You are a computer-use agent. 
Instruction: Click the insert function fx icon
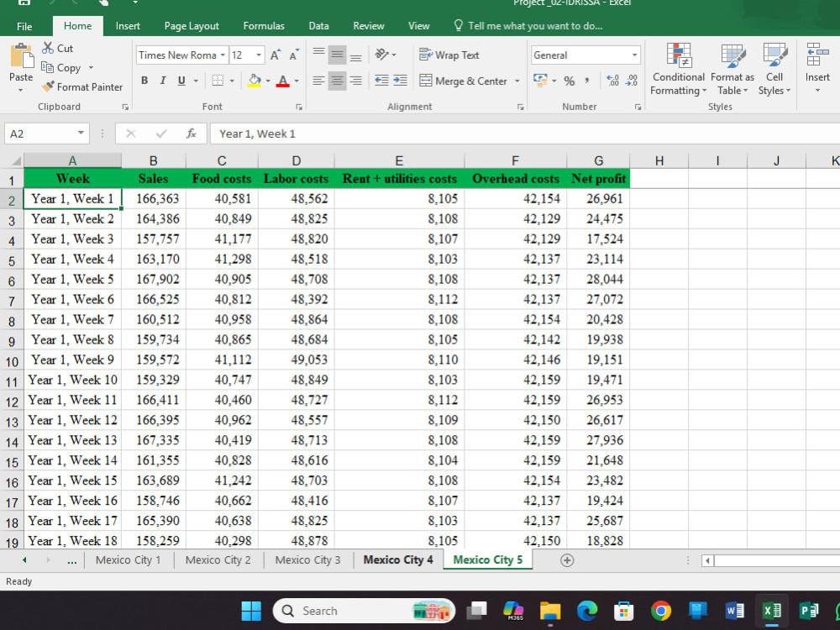(x=192, y=134)
